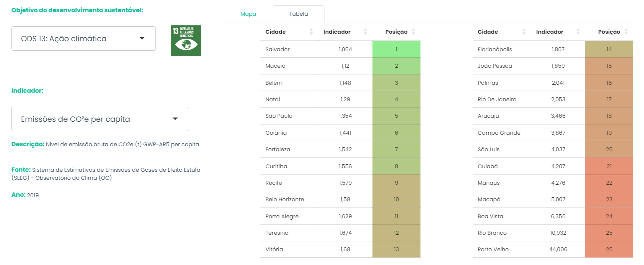
Task: Sort left table by Posição arrows
Action: click(413, 32)
